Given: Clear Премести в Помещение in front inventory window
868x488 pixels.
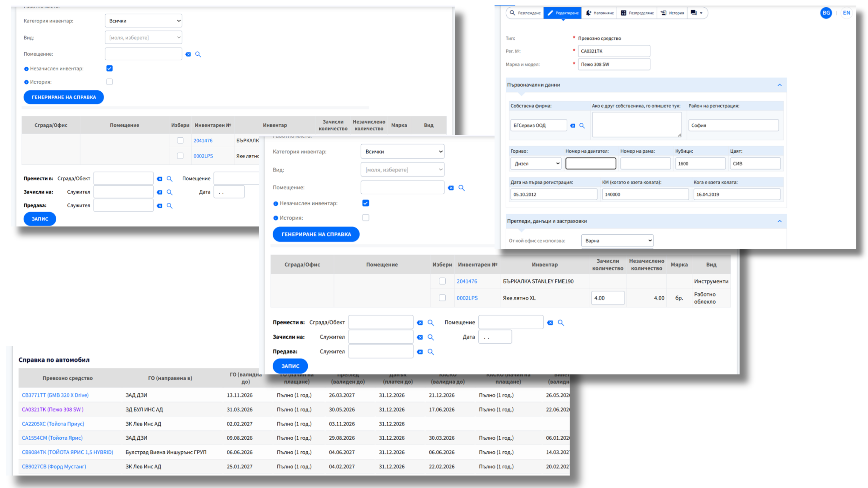Looking at the screenshot, I should tap(550, 323).
